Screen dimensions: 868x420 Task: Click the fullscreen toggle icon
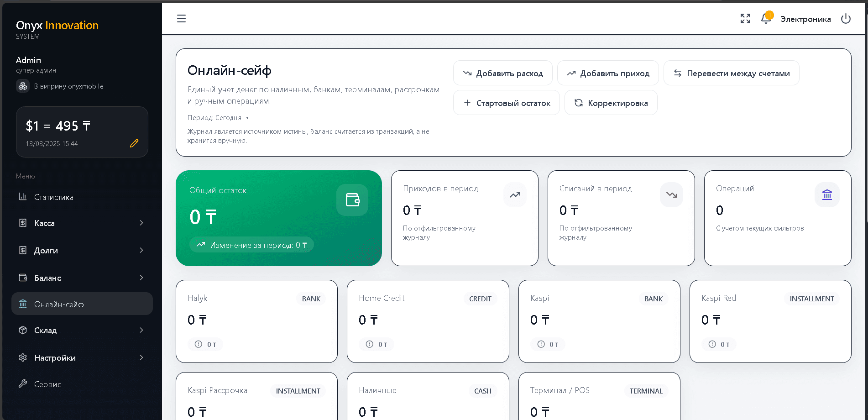coord(745,18)
